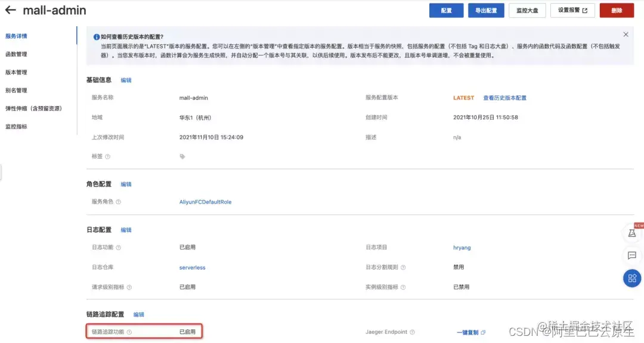This screenshot has height=343, width=644.
Task: Close the history version info banner
Action: click(x=626, y=35)
